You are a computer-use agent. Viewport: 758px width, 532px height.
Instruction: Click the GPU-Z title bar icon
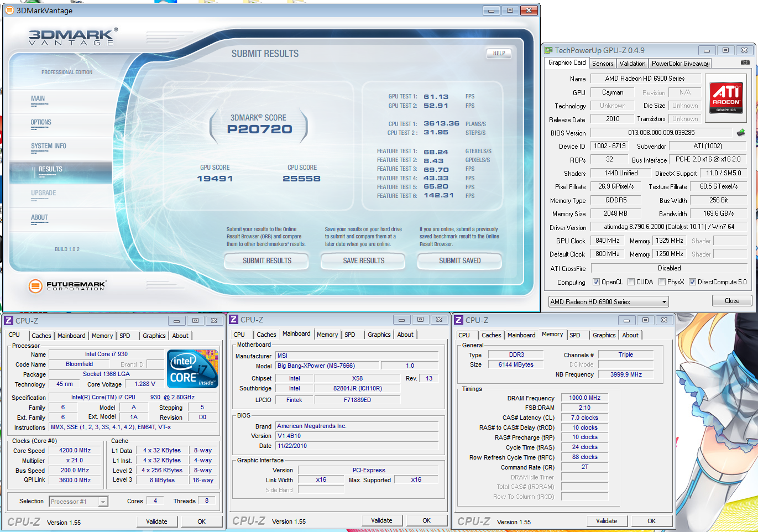coord(549,50)
